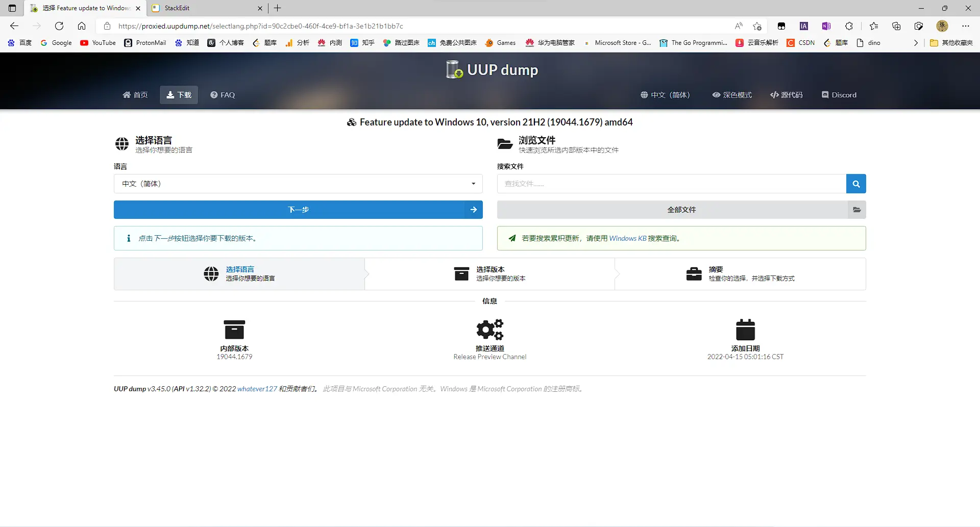Viewport: 980px width, 527px height.
Task: Click the Release Preview Channel text
Action: 490,357
